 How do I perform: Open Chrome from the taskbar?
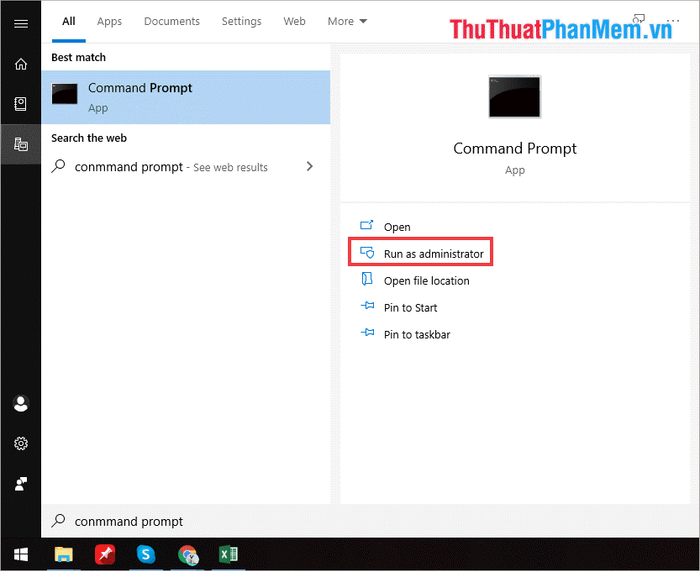pyautogui.click(x=188, y=555)
